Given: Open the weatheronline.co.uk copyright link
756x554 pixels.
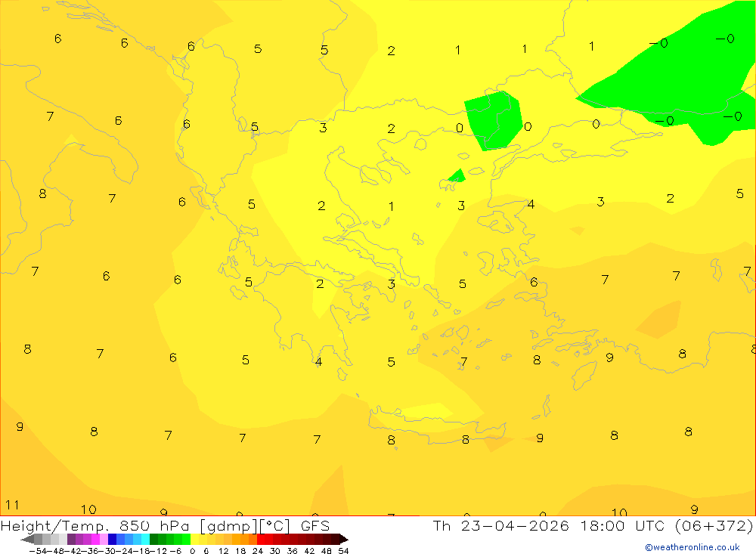Looking at the screenshot, I should tap(692, 547).
